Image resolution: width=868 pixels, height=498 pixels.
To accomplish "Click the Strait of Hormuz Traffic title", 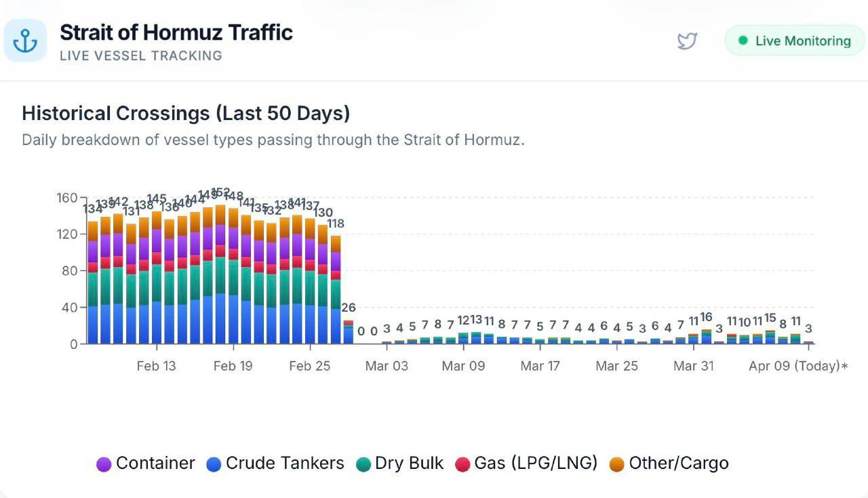I will pyautogui.click(x=176, y=33).
